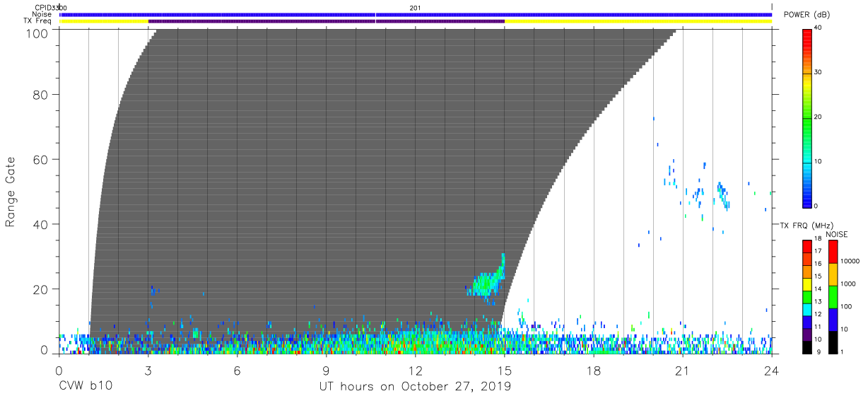Click the black swatch in NOISE color bar
The height and width of the screenshot is (401, 868).
coord(833,341)
